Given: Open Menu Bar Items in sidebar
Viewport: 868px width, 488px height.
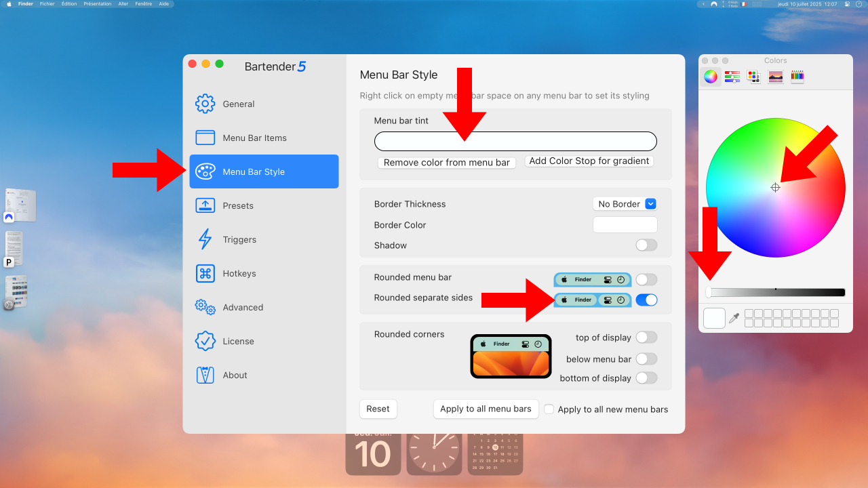Looking at the screenshot, I should (264, 138).
